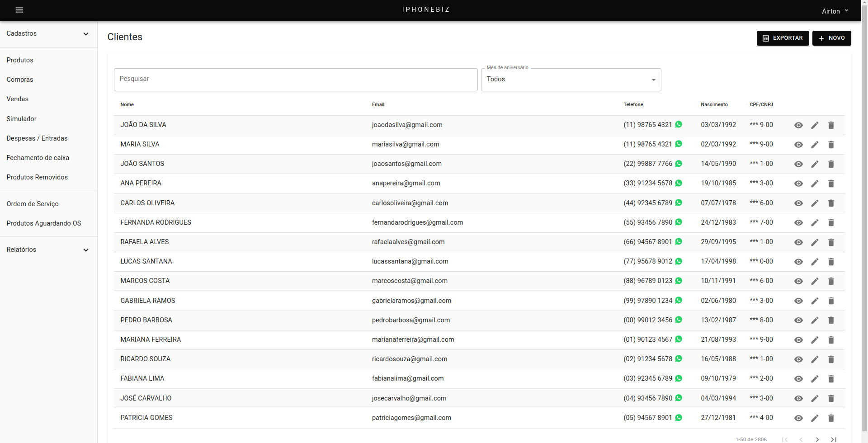Open the hamburger menu icon
This screenshot has height=443, width=868.
pyautogui.click(x=19, y=10)
